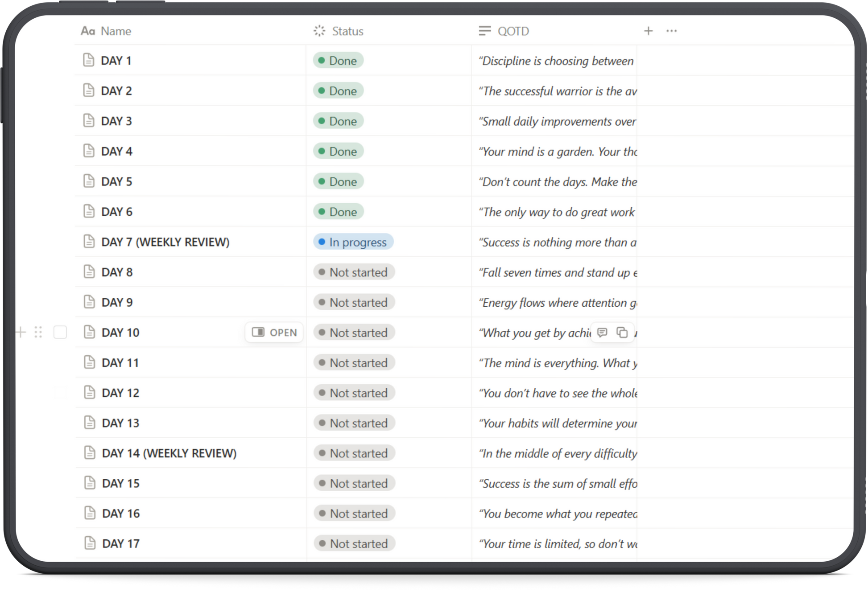Click quote "Success is nothing more than a"
Screen dimensions: 868x592
pos(558,242)
